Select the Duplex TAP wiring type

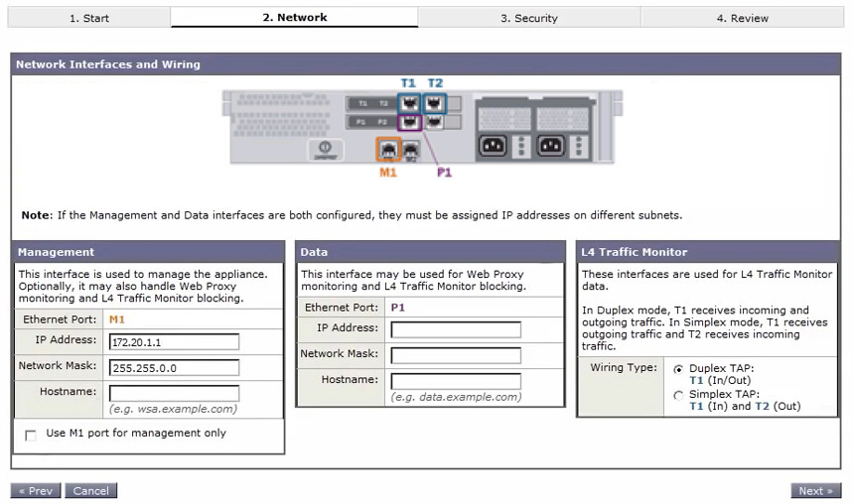678,368
